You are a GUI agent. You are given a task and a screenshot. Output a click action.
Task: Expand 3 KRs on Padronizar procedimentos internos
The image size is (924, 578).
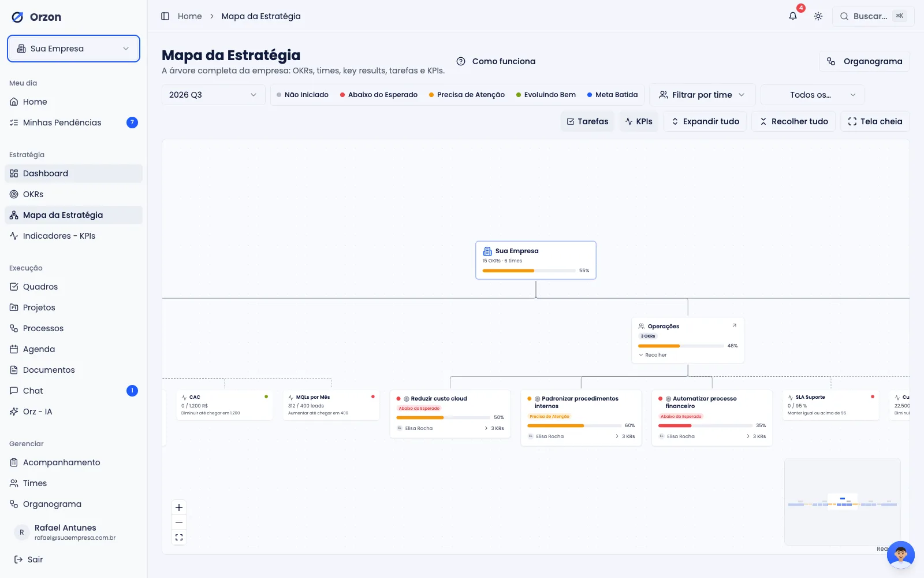[x=625, y=436]
